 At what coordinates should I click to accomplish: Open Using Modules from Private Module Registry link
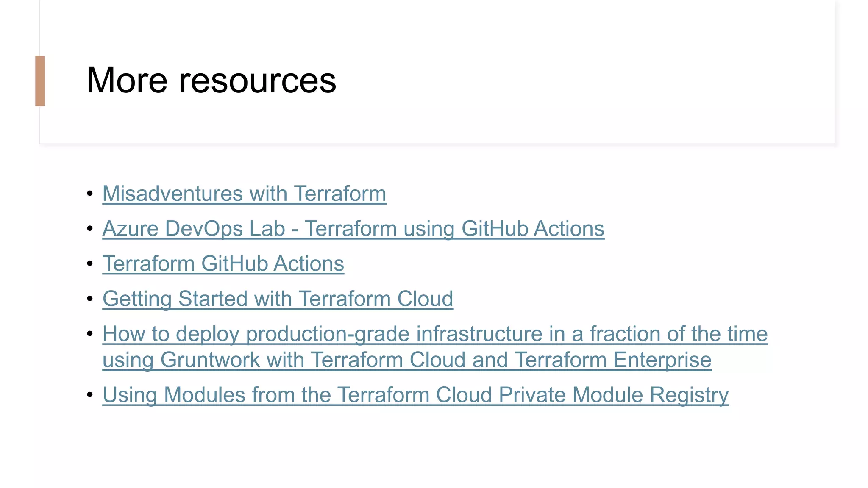coord(415,395)
